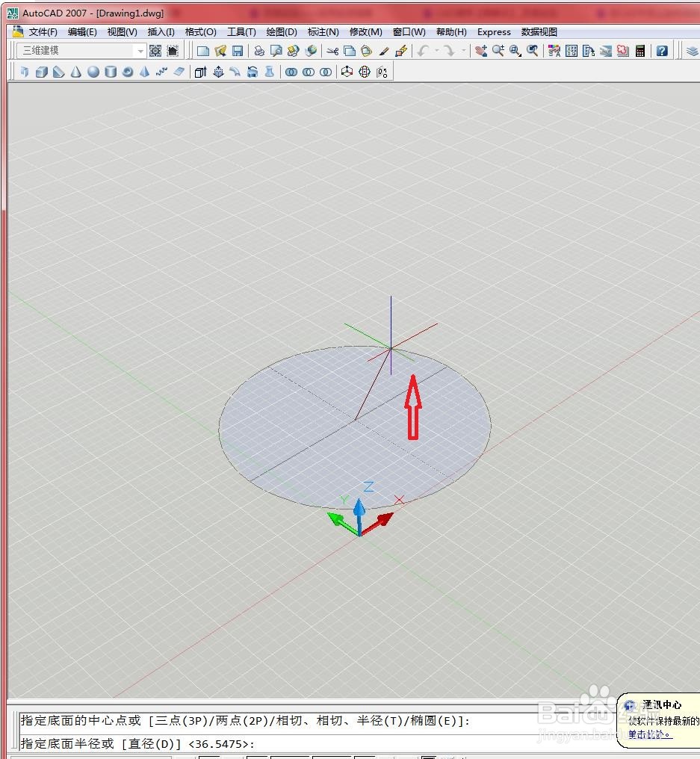700x759 pixels.
Task: Open the 编辑(E) menu
Action: 82,32
